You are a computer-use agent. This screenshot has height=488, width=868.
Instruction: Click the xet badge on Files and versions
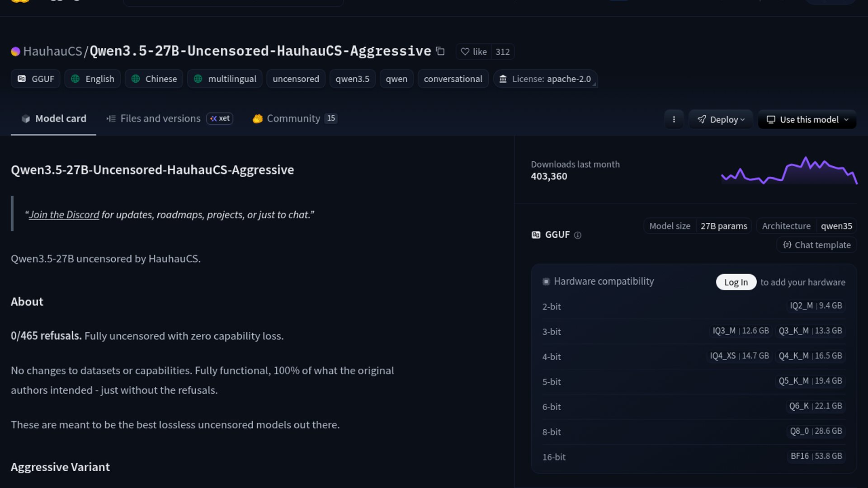click(220, 118)
